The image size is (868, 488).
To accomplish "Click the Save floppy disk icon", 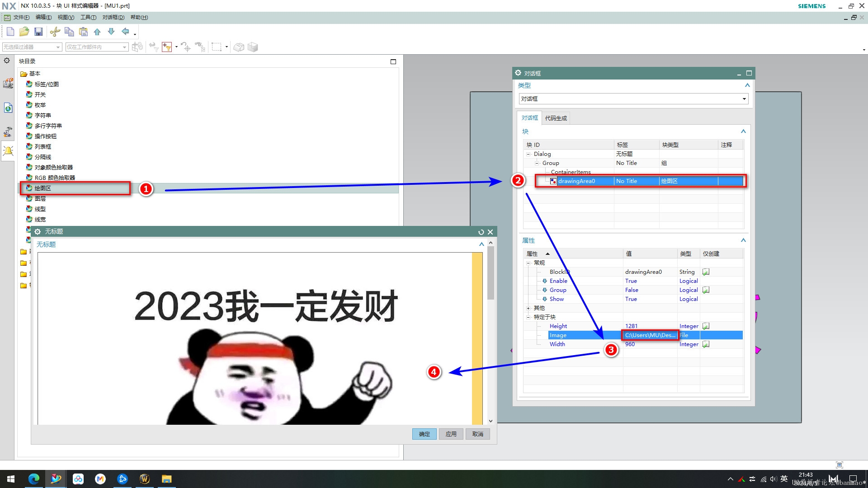I will 38,32.
